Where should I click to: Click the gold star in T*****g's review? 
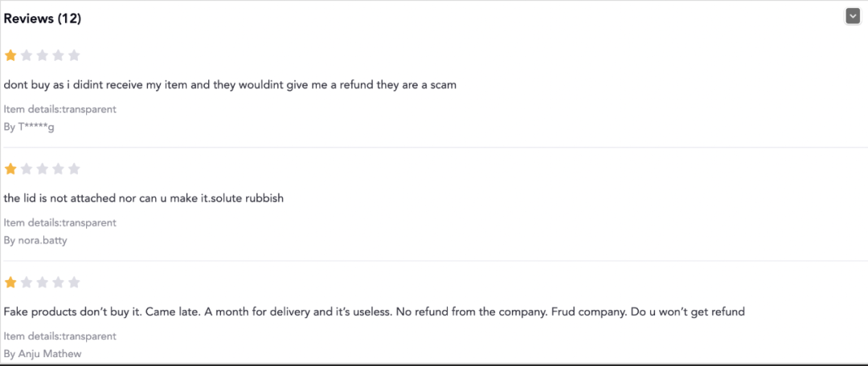tap(10, 55)
